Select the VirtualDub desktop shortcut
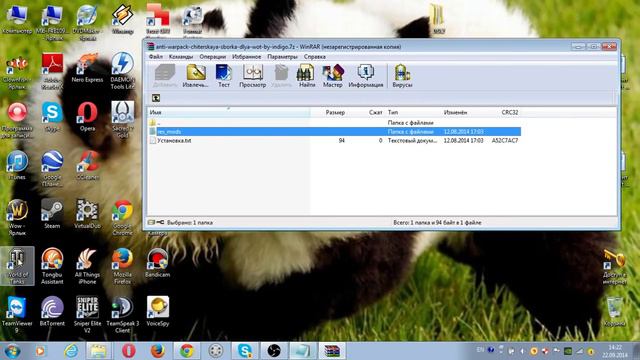Image resolution: width=640 pixels, height=360 pixels. point(87,214)
